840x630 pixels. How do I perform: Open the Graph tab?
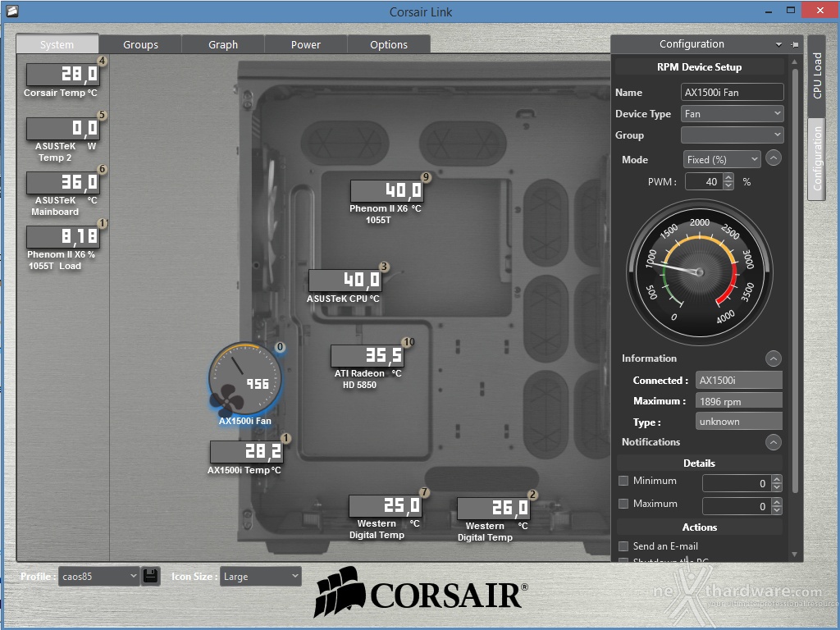tap(223, 44)
